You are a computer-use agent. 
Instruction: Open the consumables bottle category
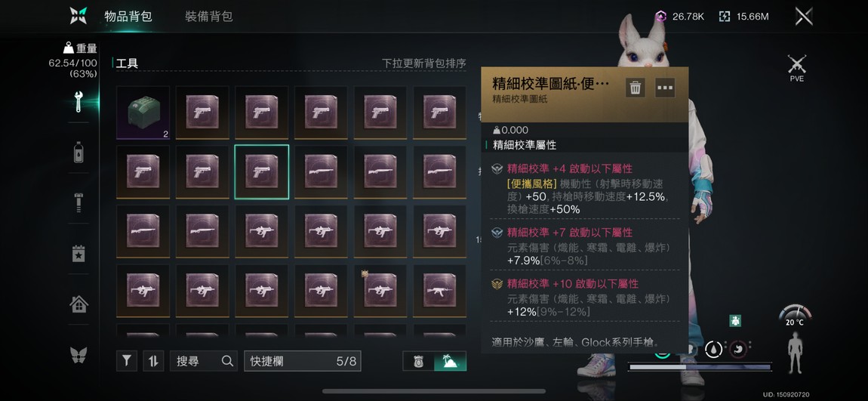tap(78, 152)
